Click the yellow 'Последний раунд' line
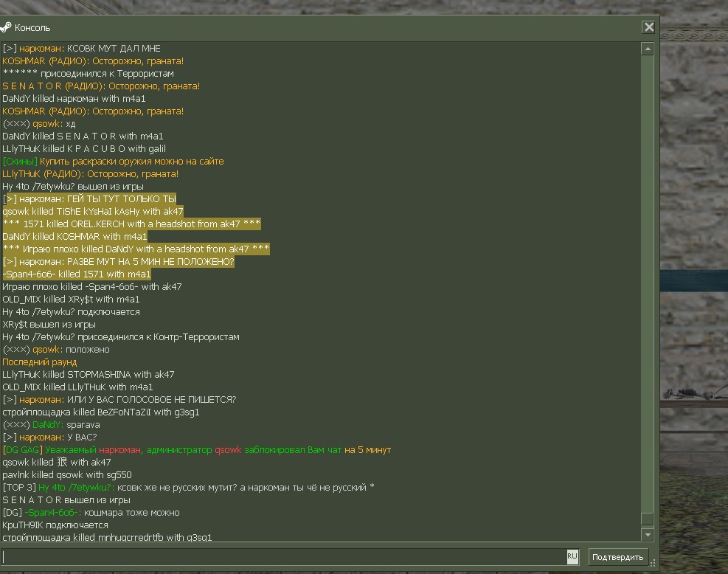The height and width of the screenshot is (574, 728). pos(40,362)
